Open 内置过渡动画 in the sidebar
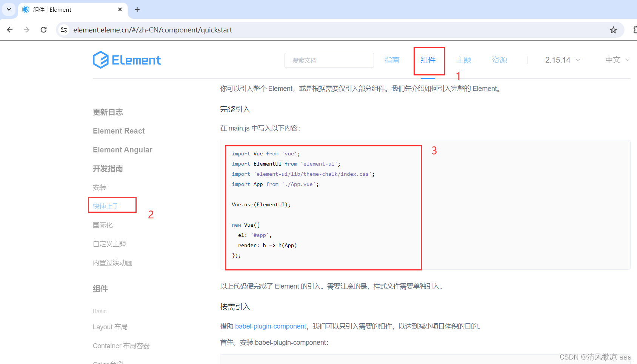Viewport: 637px width, 364px height. 112,263
